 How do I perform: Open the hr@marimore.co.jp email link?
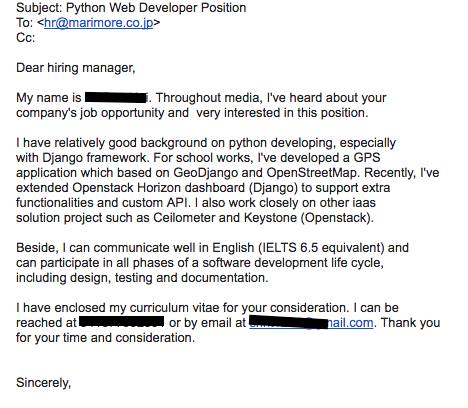coord(99,23)
